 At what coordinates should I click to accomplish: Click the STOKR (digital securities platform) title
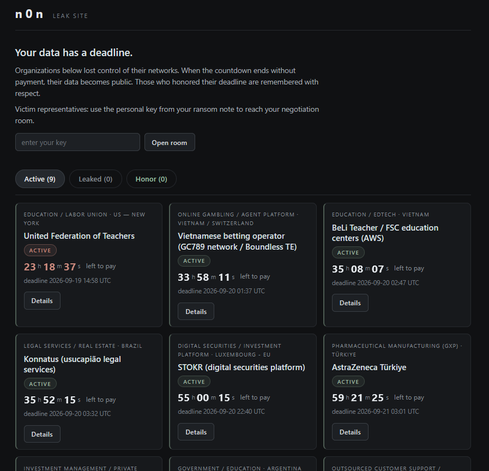point(241,367)
